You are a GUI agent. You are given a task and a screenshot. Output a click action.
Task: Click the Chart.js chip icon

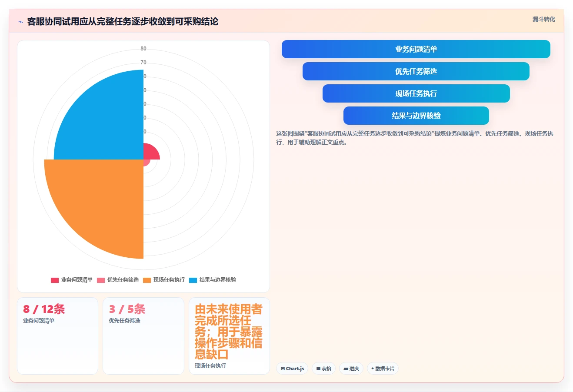pos(283,369)
